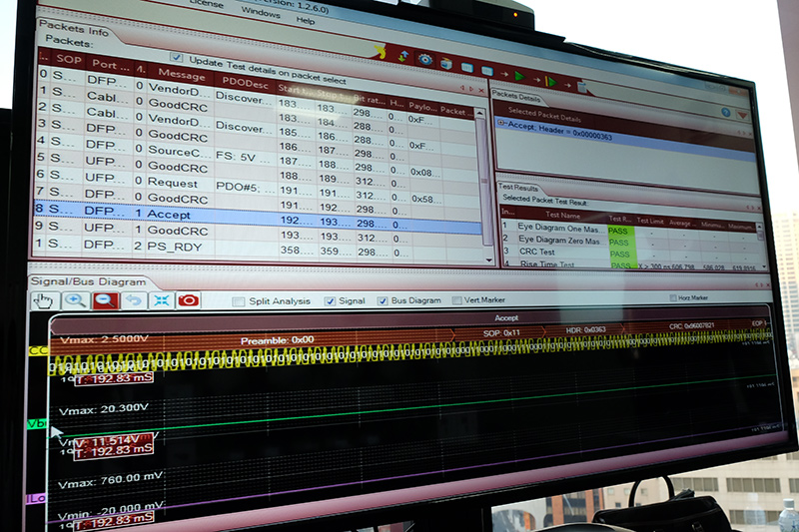Click the purple ILo channel label

pyautogui.click(x=36, y=499)
